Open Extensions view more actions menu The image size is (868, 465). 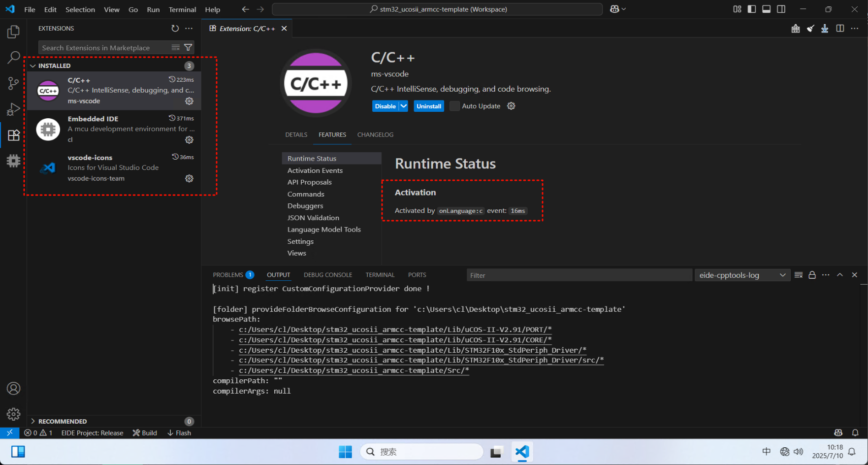[189, 29]
